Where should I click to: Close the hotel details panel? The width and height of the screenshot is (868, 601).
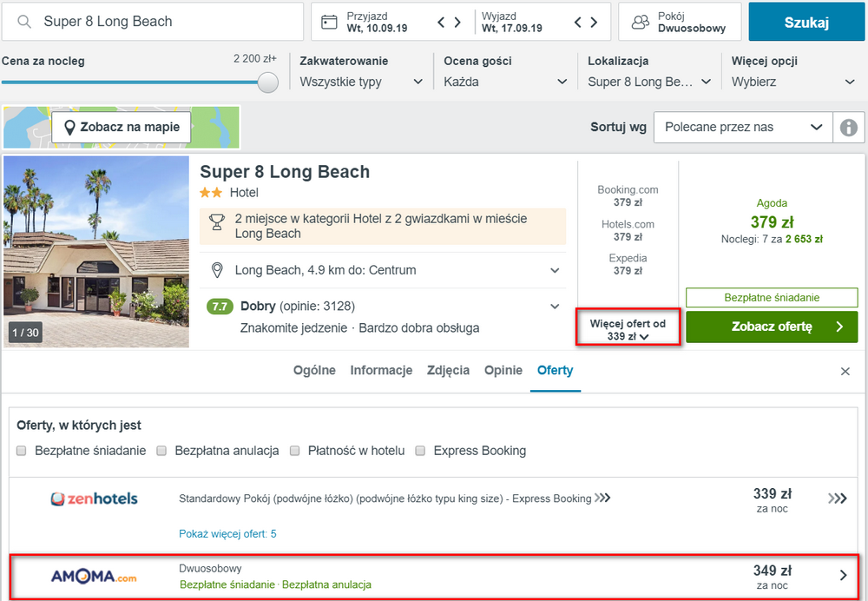tap(845, 371)
